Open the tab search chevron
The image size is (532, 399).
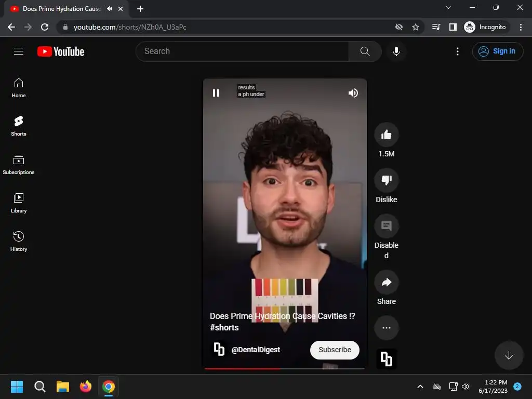(448, 7)
